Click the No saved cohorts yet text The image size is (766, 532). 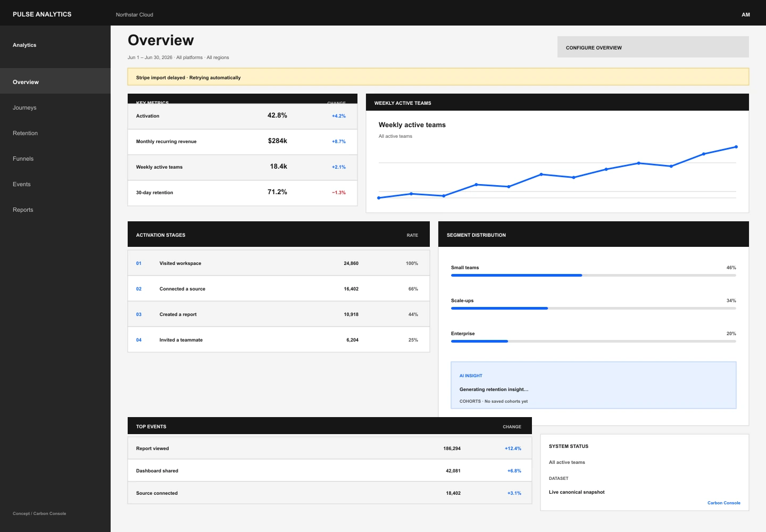pos(506,401)
